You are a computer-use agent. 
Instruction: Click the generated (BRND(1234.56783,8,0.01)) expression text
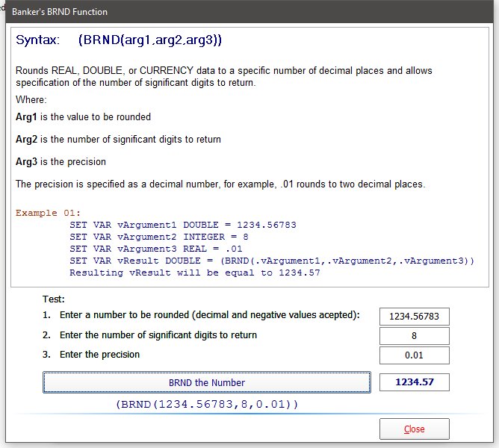coord(207,404)
